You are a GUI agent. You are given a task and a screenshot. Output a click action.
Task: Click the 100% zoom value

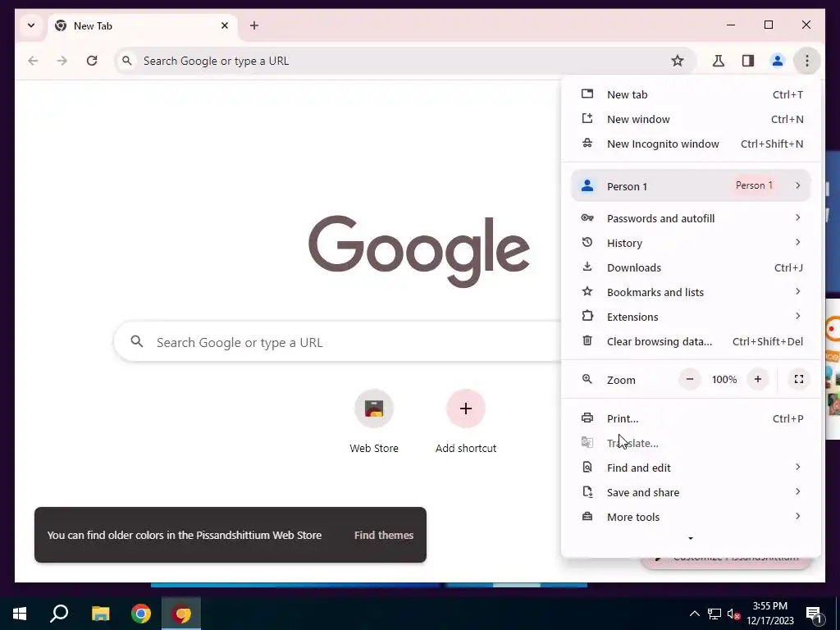724,379
